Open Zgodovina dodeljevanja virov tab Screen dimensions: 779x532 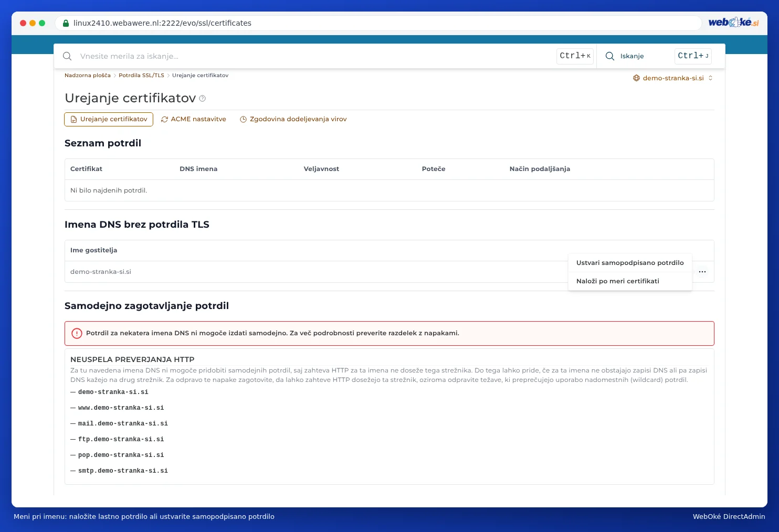293,119
